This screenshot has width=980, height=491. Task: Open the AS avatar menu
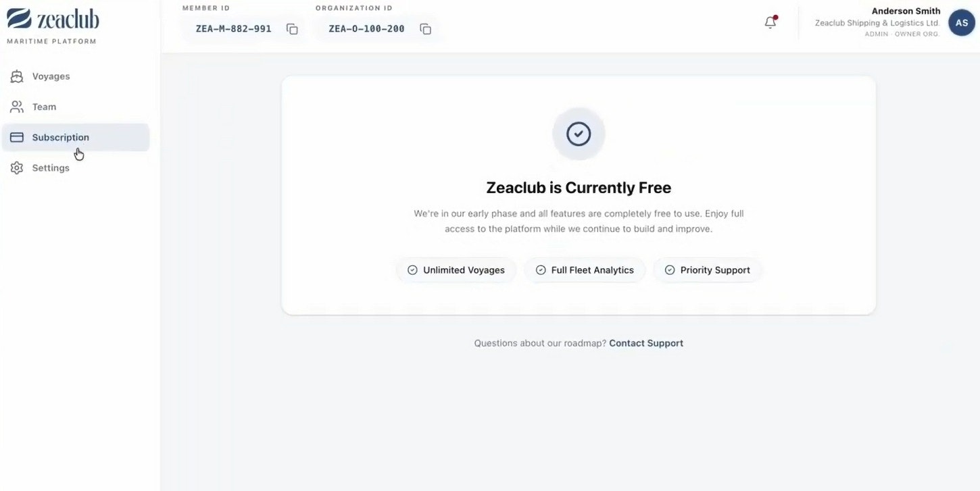pos(961,22)
